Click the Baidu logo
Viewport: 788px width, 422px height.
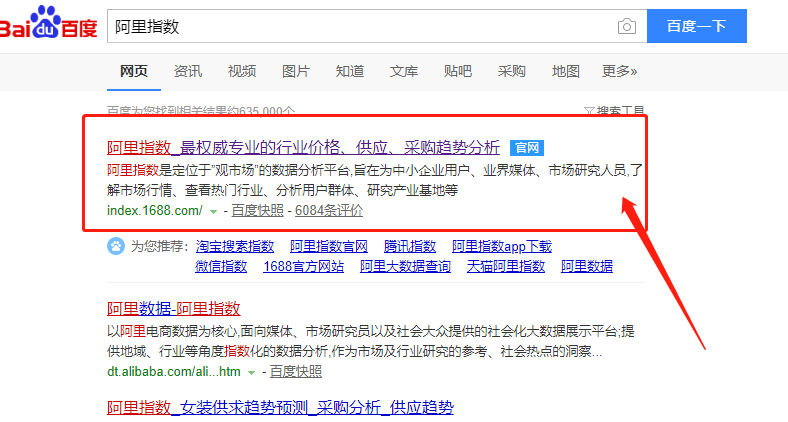click(49, 23)
